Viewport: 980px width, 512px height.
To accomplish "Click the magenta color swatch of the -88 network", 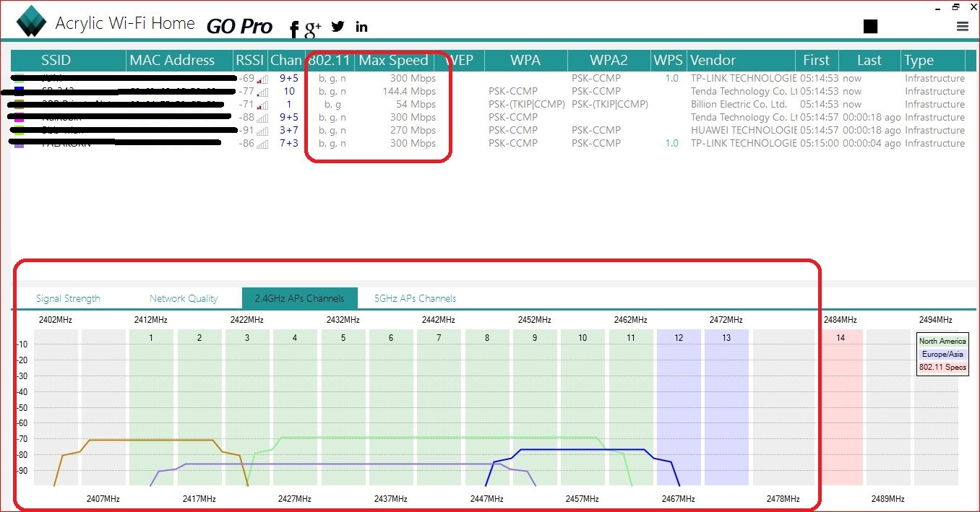I will [19, 117].
